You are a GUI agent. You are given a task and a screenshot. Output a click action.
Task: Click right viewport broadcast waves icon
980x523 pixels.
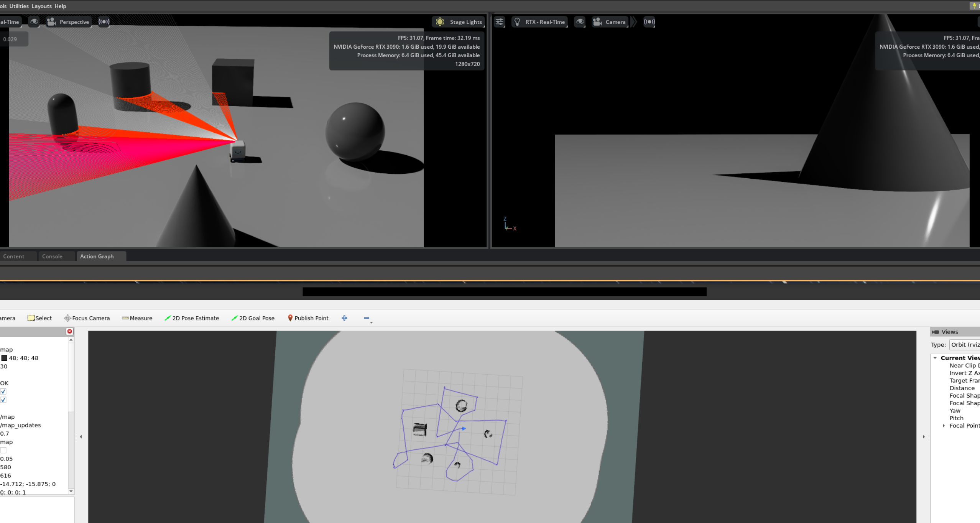click(649, 22)
